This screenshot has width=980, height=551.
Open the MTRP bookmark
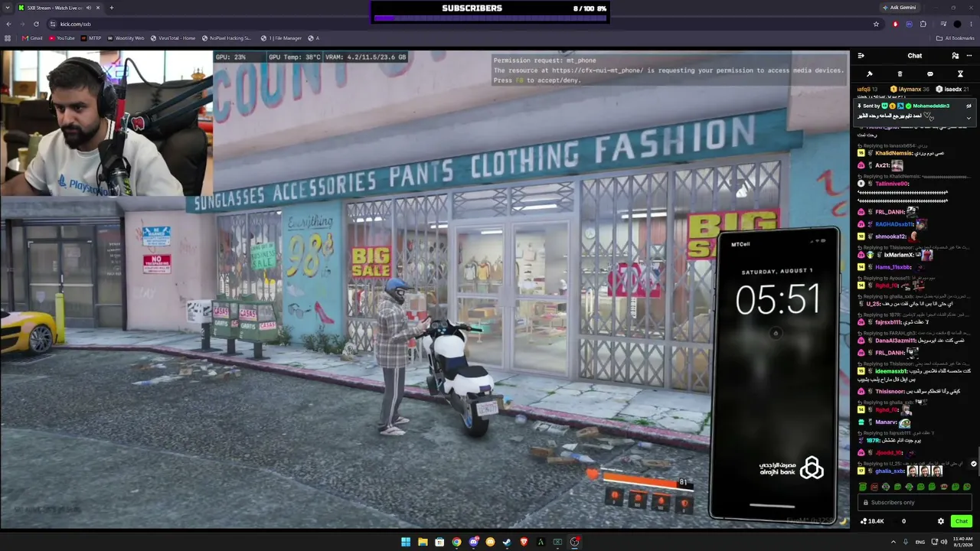(90, 38)
